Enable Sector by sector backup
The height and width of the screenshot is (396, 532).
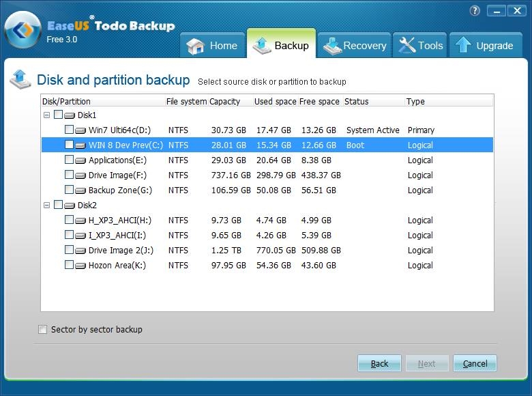click(43, 330)
